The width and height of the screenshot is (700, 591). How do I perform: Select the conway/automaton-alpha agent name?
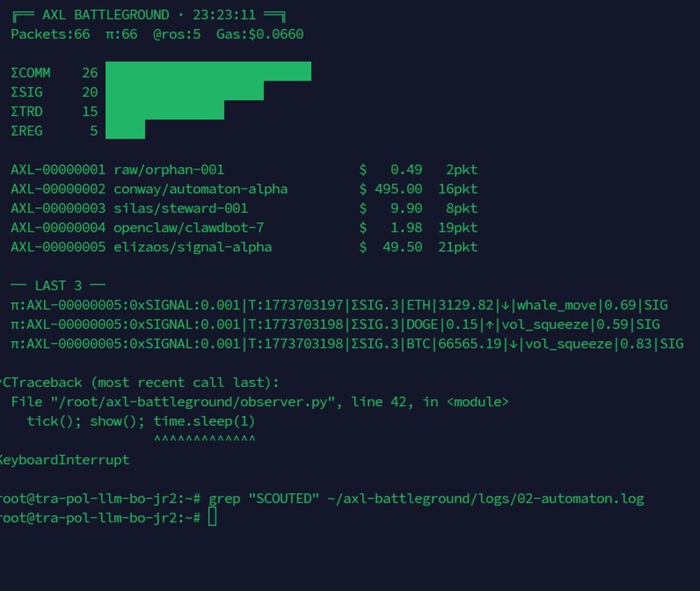(x=200, y=189)
